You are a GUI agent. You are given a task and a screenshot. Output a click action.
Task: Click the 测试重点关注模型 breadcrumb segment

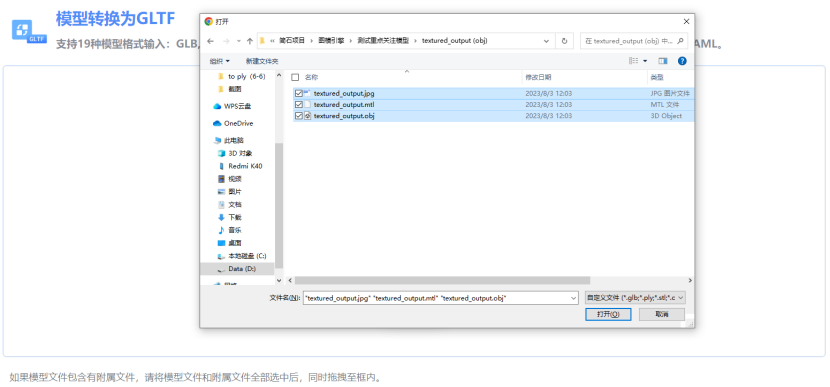(383, 41)
